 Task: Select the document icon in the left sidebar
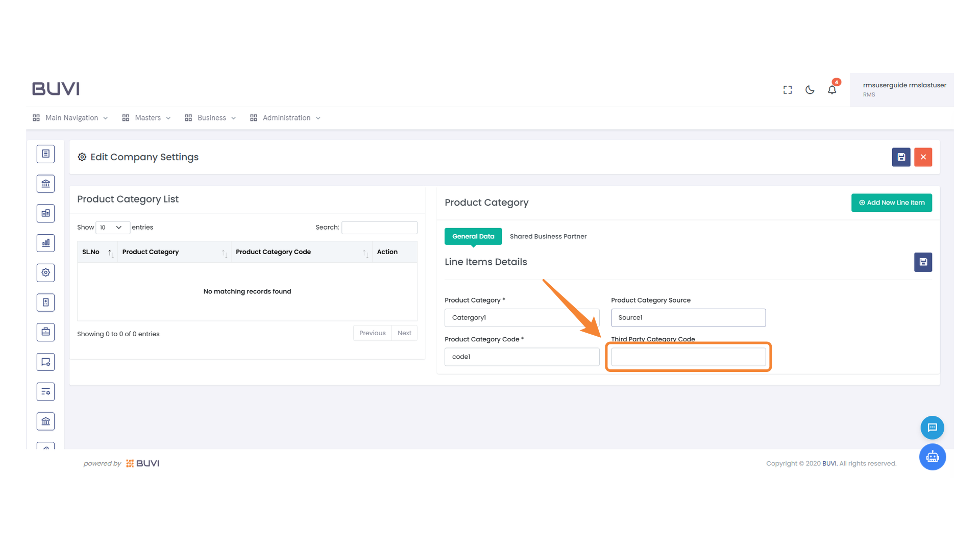point(45,154)
